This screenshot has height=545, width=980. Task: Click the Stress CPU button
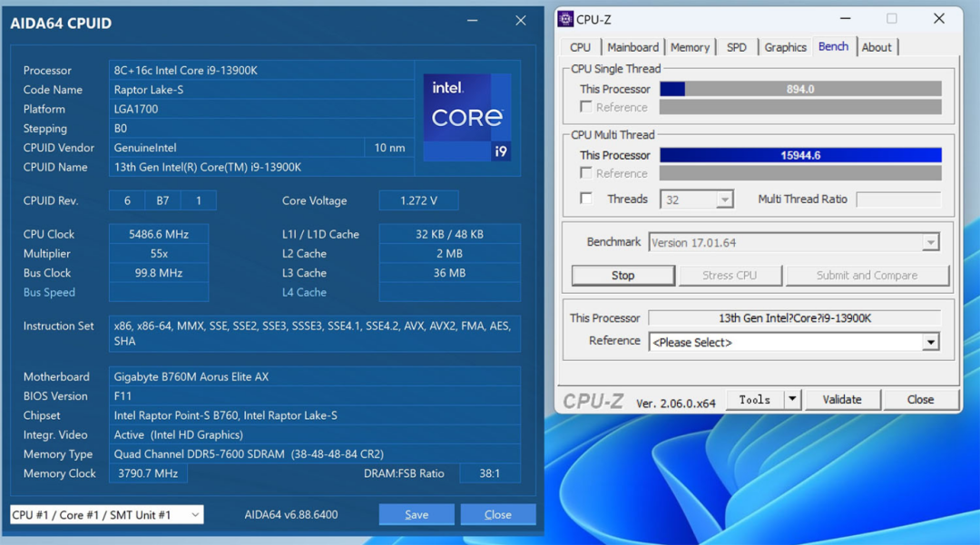pyautogui.click(x=730, y=276)
